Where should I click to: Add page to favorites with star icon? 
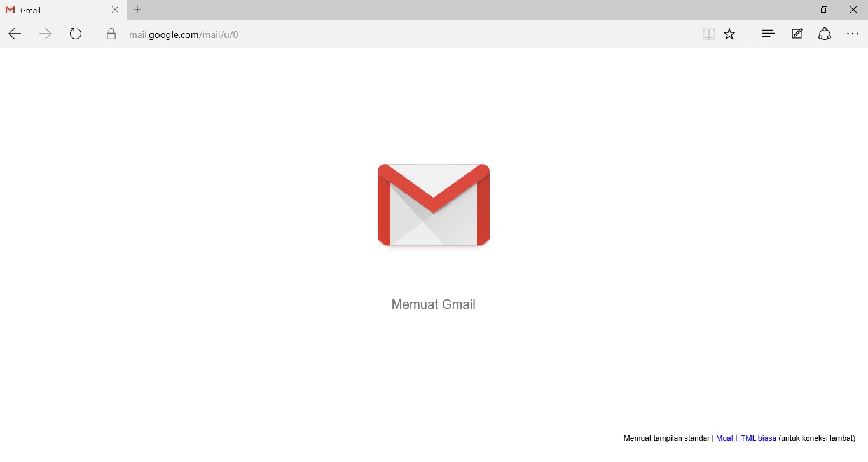[x=729, y=34]
